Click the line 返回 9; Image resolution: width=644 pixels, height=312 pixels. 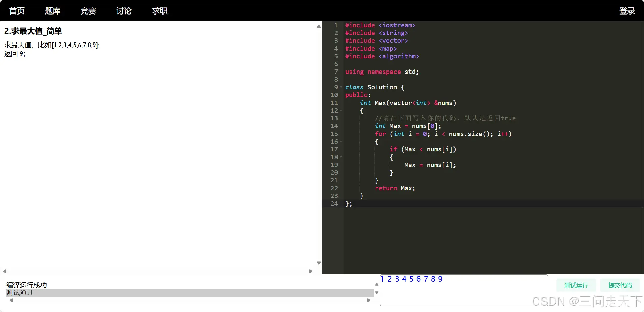point(15,54)
